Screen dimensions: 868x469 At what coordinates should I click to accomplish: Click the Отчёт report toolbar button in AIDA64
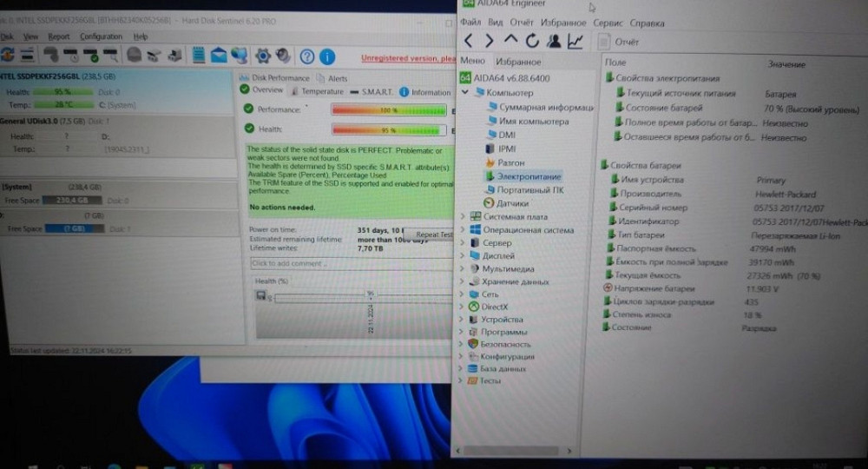619,42
